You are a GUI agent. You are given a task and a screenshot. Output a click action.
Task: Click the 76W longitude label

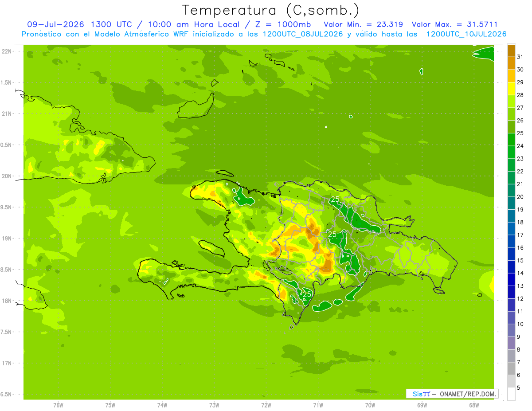point(58,405)
